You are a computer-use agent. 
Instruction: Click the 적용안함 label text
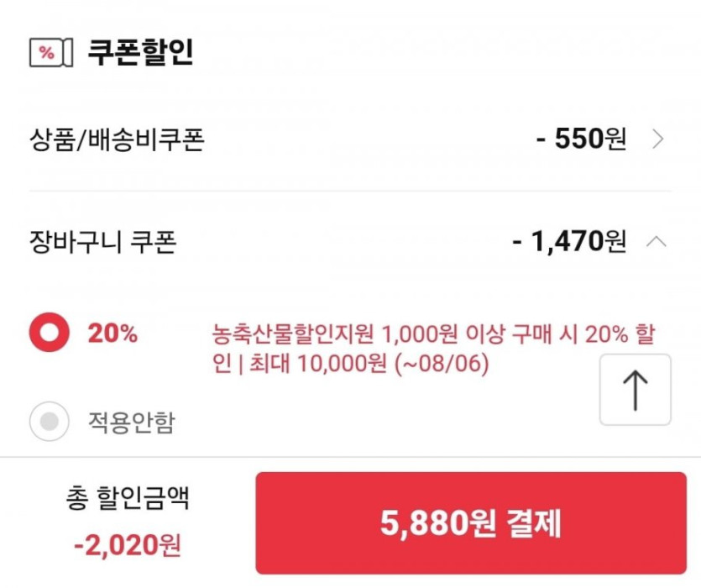click(x=132, y=422)
